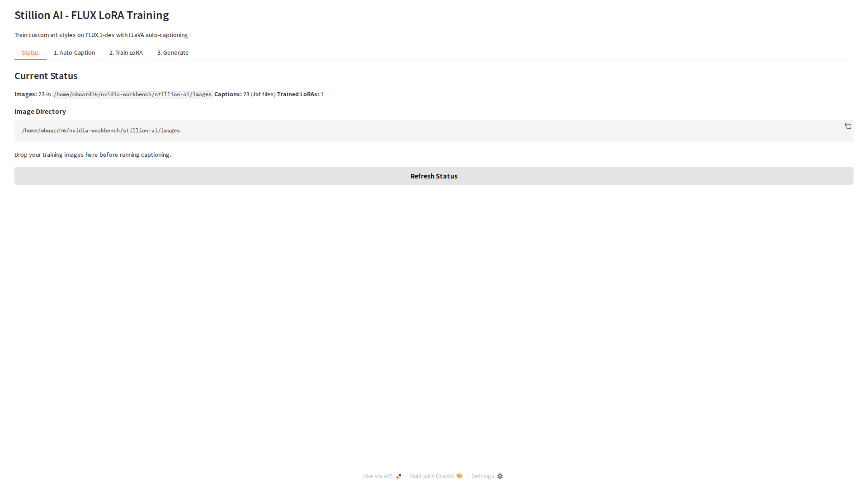Click the Gradio logo icon in footer
Image resolution: width=868 pixels, height=488 pixels.
point(459,476)
